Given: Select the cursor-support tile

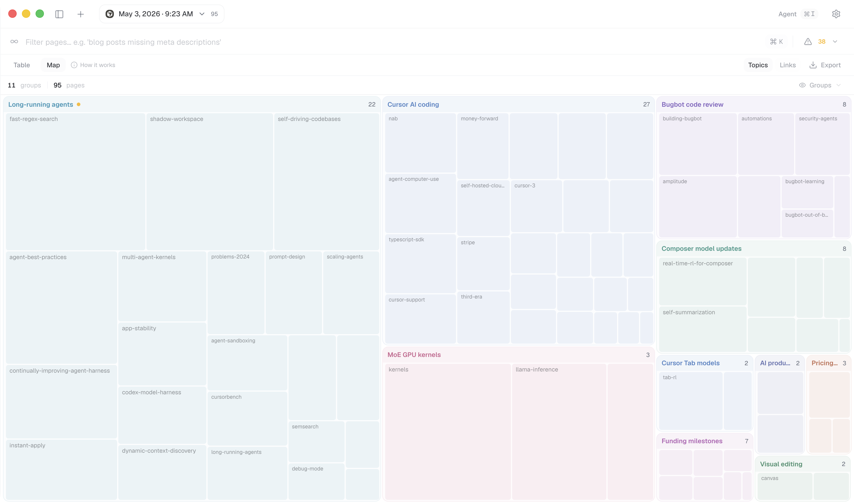Looking at the screenshot, I should (x=420, y=319).
